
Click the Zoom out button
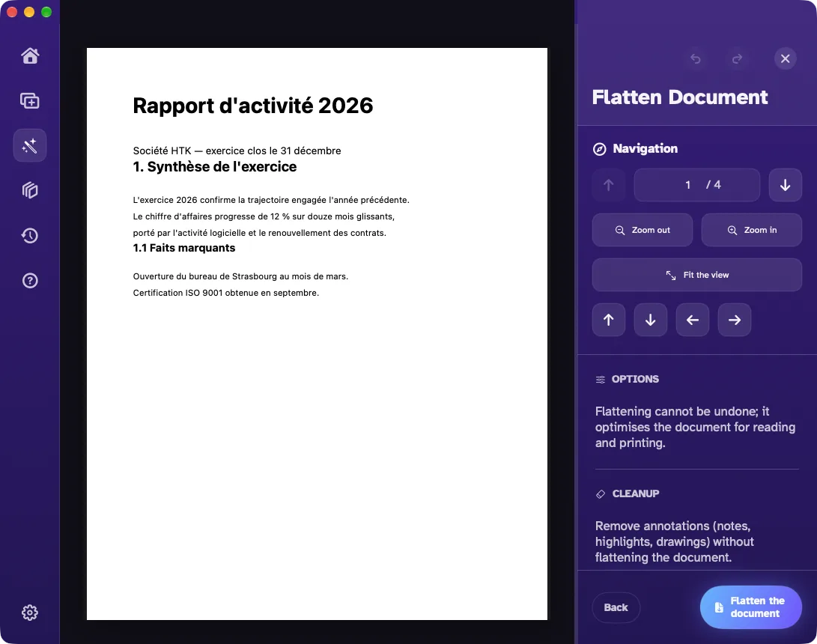(643, 230)
